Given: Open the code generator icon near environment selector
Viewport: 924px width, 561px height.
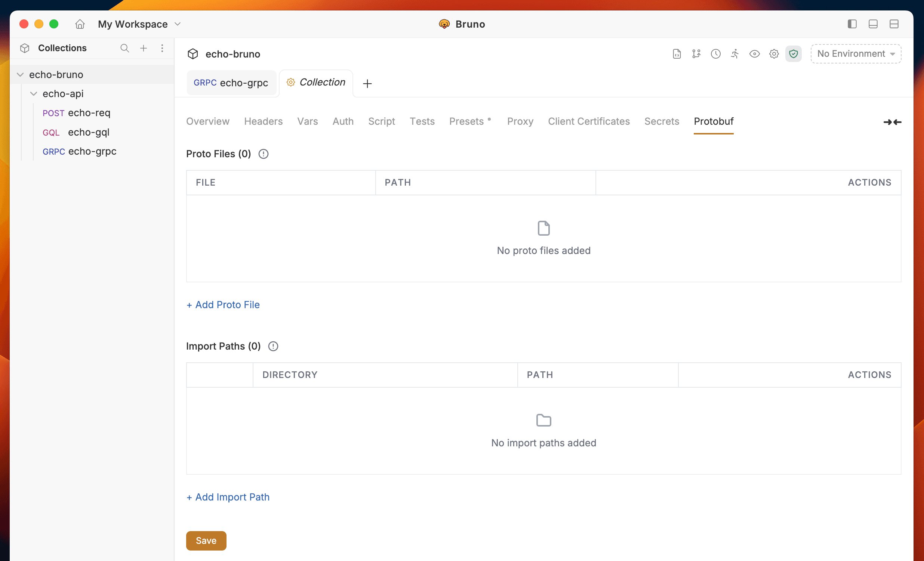Looking at the screenshot, I should coord(677,53).
